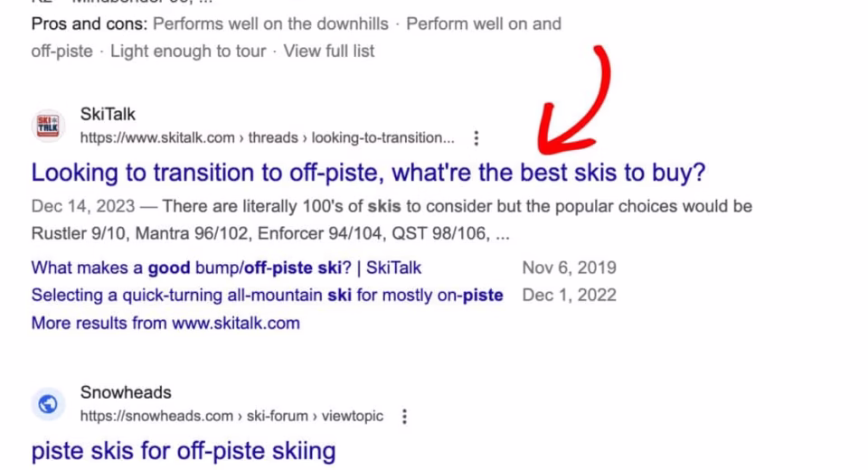Viewport: 868px width, 470px height.
Task: Click the skitalk.com URL breadcrumb
Action: [x=267, y=138]
